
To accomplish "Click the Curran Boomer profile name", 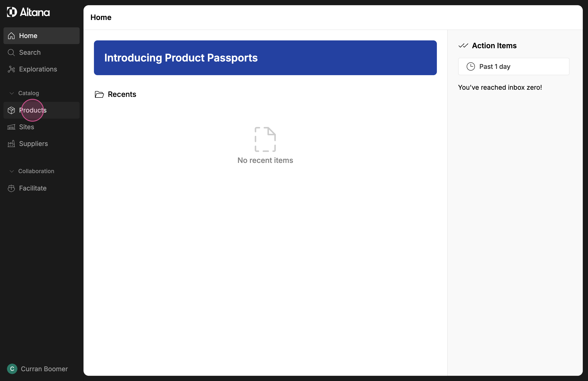I will [x=44, y=369].
